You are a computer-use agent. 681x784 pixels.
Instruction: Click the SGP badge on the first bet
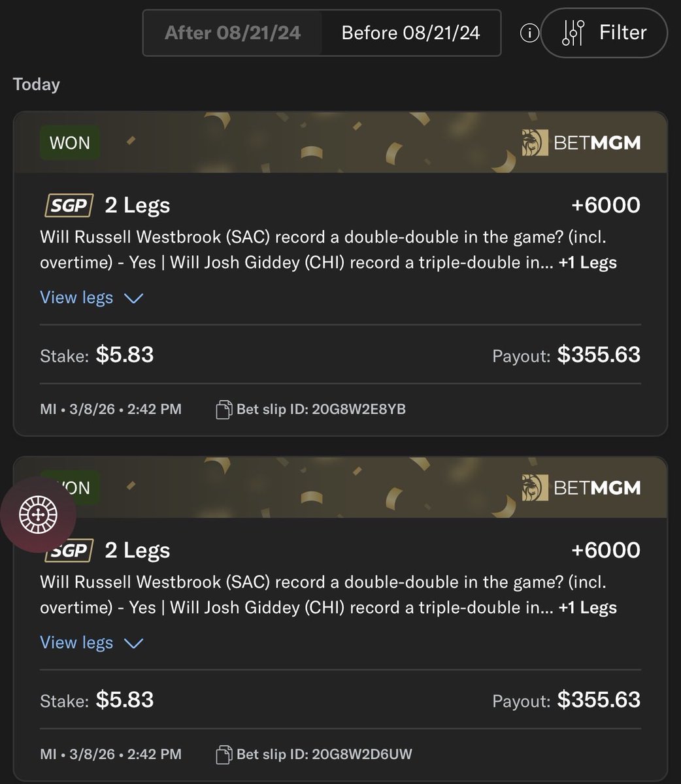[69, 205]
